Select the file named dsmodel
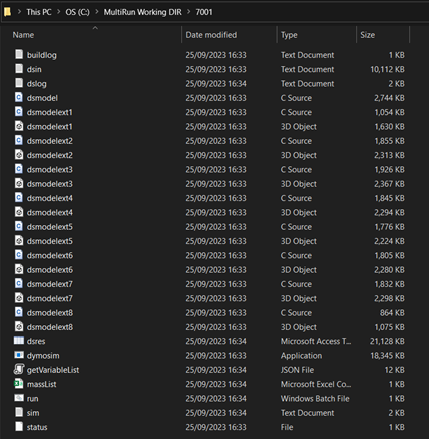This screenshot has height=439, width=429. click(42, 98)
